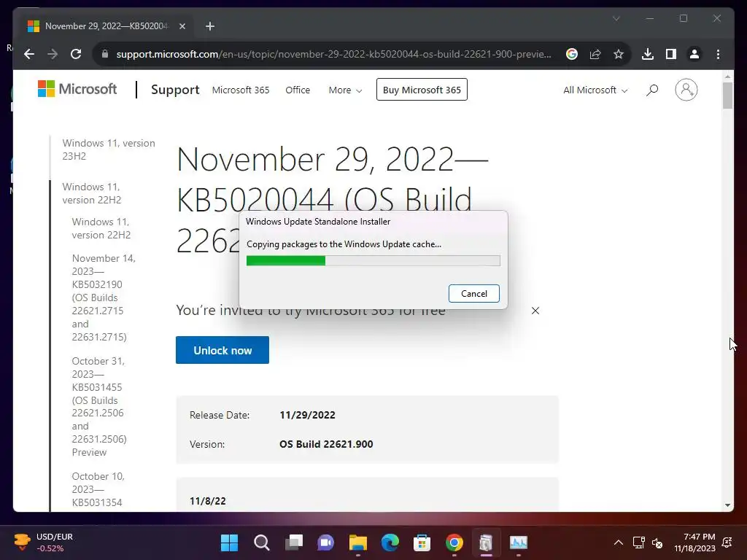This screenshot has height=560, width=747.
Task: Cancel the Windows Update Standalone Installer
Action: point(474,293)
